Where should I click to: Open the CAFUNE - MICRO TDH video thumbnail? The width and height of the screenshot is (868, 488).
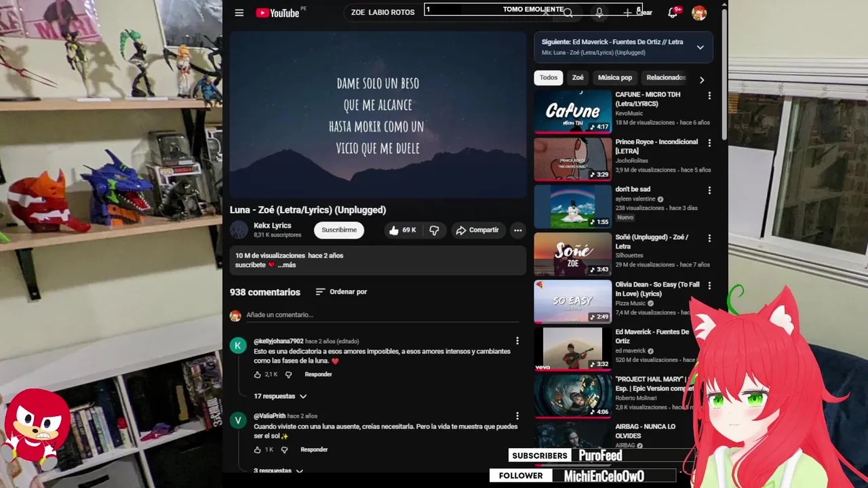pyautogui.click(x=573, y=111)
